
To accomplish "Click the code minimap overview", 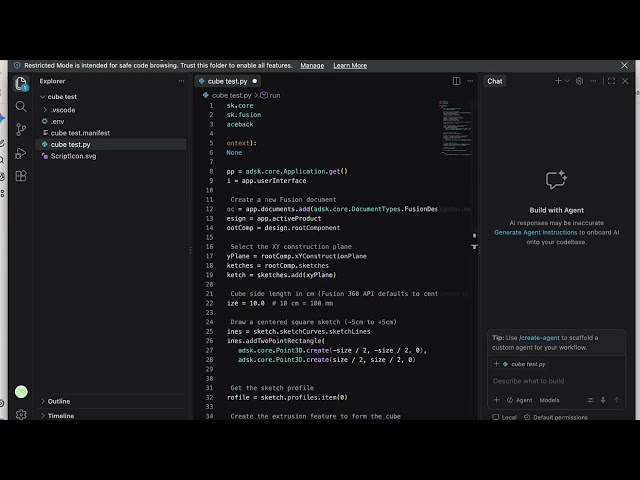I will 455,127.
